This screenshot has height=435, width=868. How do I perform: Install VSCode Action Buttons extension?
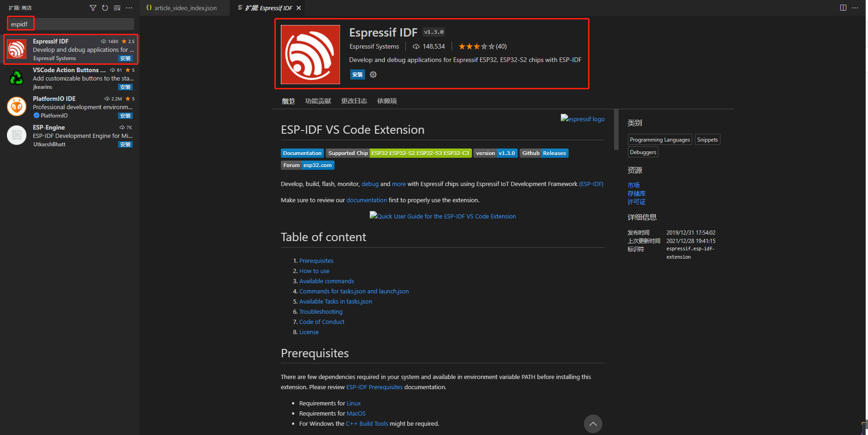click(x=125, y=87)
